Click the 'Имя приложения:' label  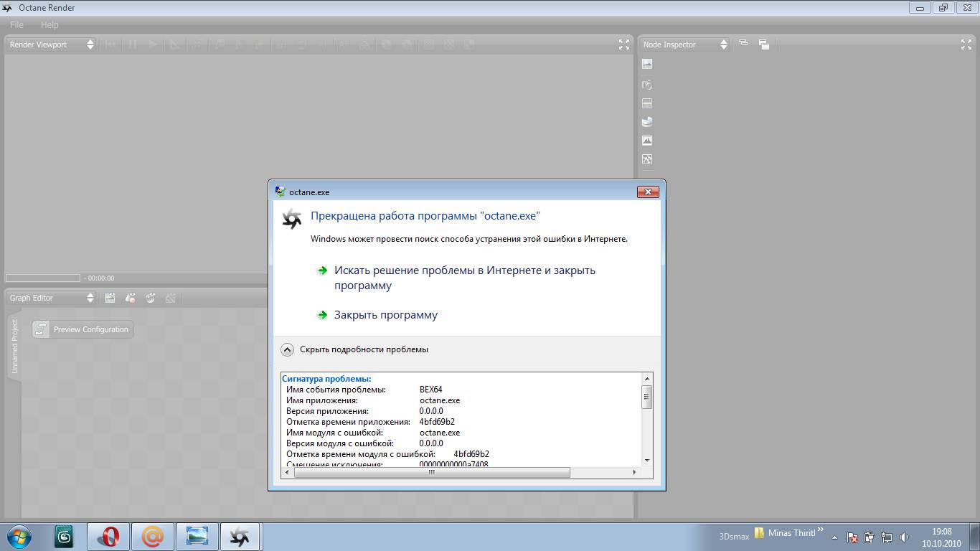click(322, 400)
